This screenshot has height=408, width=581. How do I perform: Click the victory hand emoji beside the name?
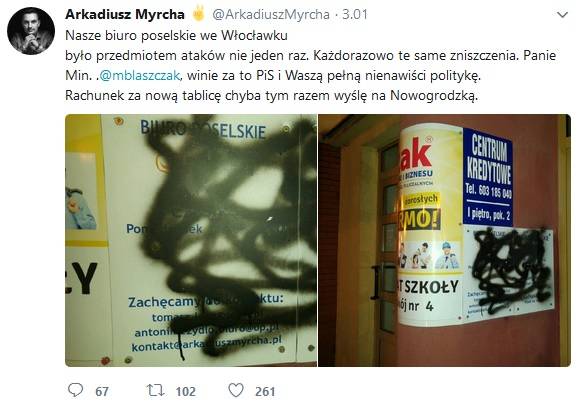pos(198,13)
